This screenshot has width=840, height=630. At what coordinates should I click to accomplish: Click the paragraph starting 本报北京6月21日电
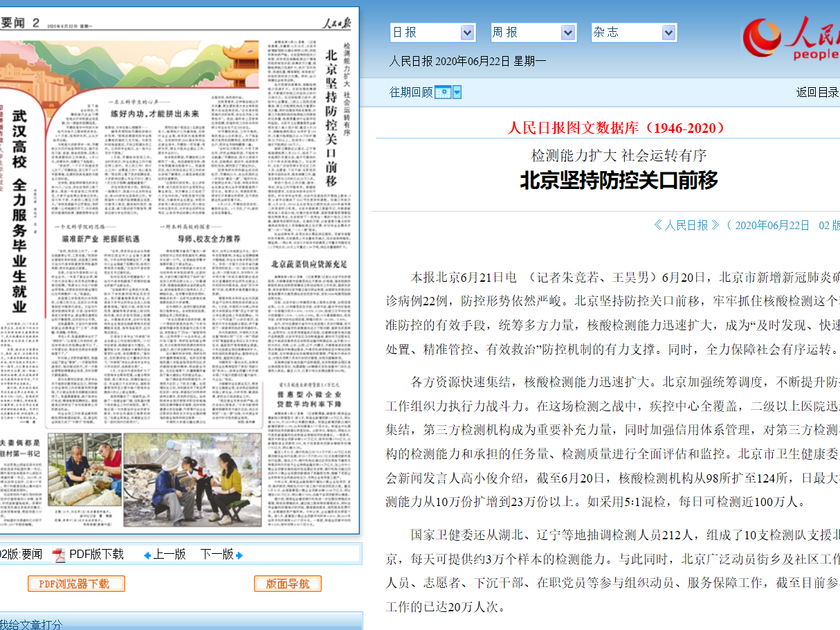tap(612, 314)
